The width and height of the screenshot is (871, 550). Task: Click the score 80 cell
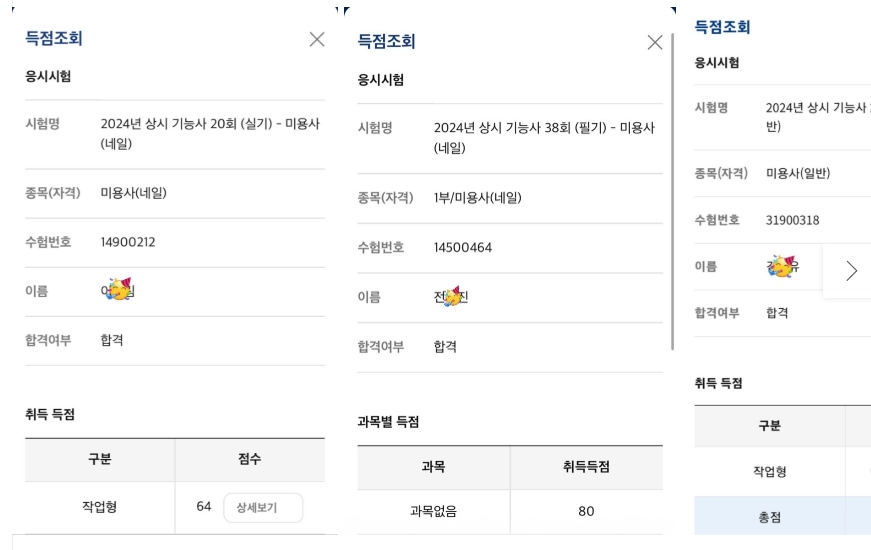[x=587, y=512]
